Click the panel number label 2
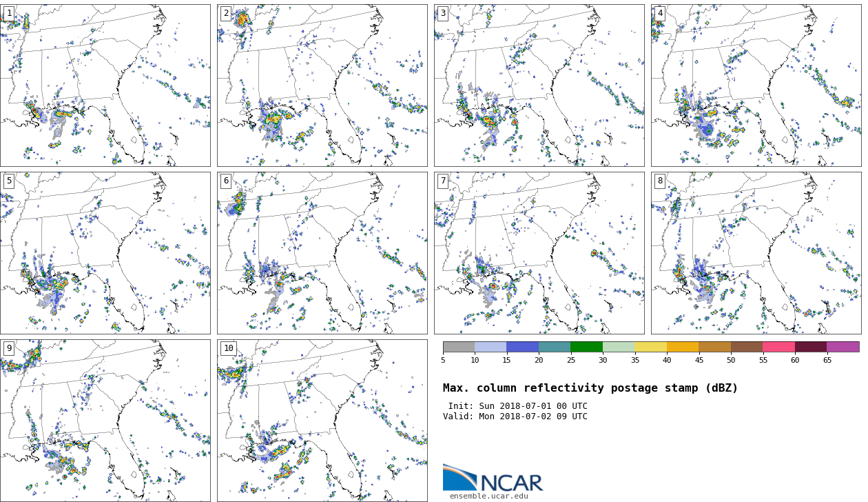Viewport: 868px width, 502px height. click(x=226, y=13)
